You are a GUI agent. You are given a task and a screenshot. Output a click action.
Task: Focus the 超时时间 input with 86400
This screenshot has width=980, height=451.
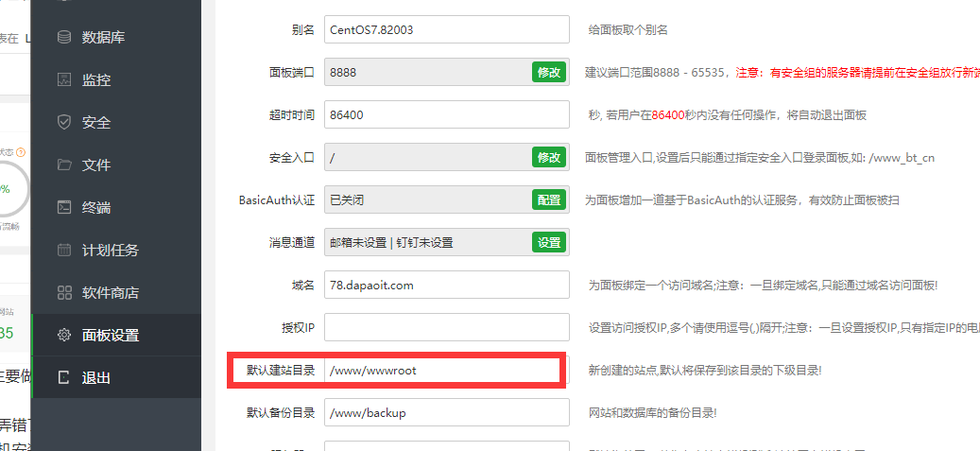point(447,114)
